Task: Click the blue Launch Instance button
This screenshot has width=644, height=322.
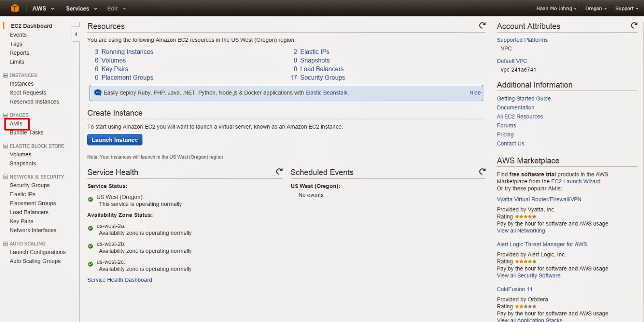Action: point(115,140)
